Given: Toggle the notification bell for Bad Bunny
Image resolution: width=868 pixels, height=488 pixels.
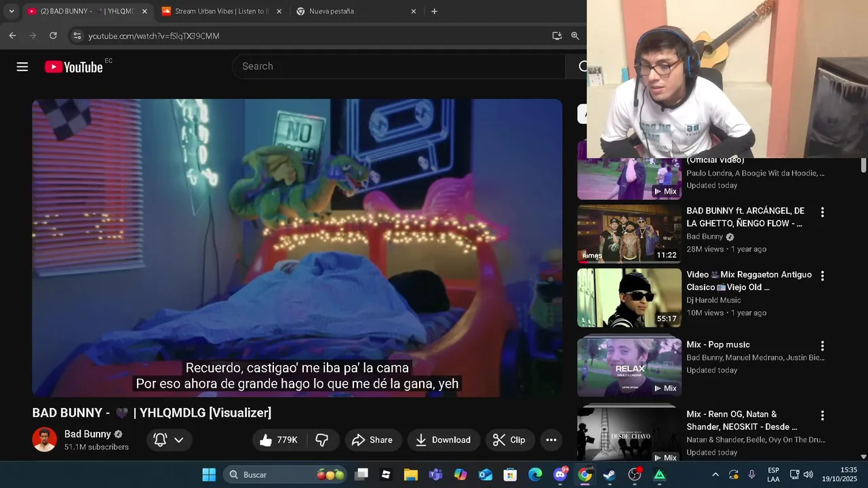Looking at the screenshot, I should 161,440.
